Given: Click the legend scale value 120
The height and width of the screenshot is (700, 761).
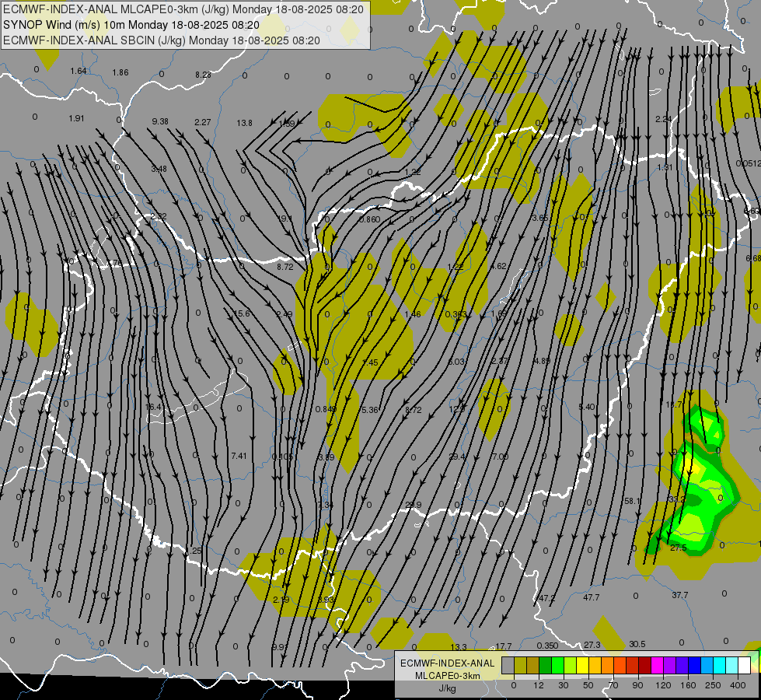Looking at the screenshot, I should pyautogui.click(x=663, y=685).
